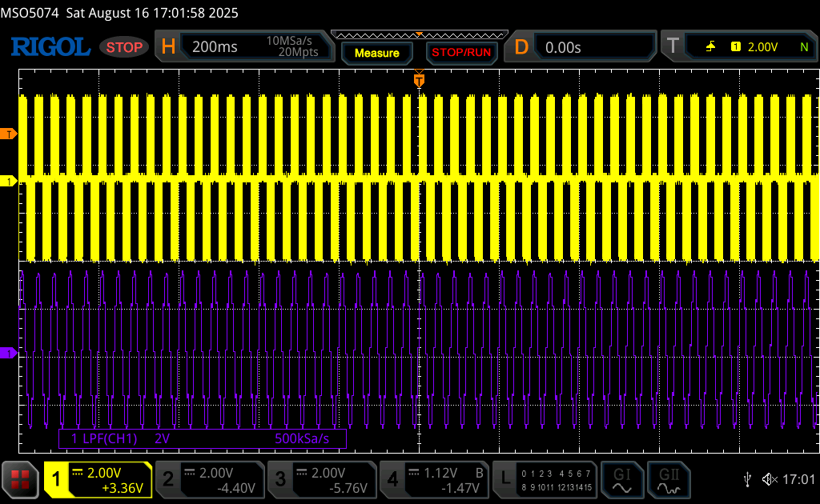This screenshot has height=504, width=820.
Task: Open delay D 0.00s settings
Action: pyautogui.click(x=581, y=47)
